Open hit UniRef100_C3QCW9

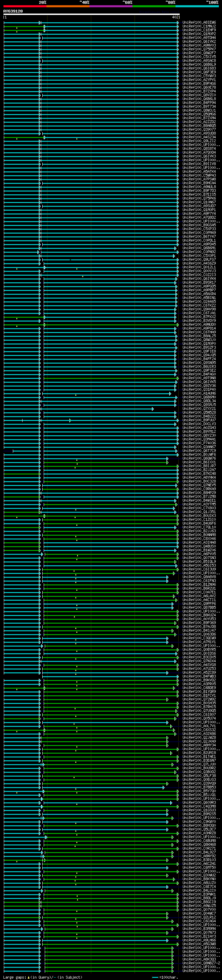(199, 638)
